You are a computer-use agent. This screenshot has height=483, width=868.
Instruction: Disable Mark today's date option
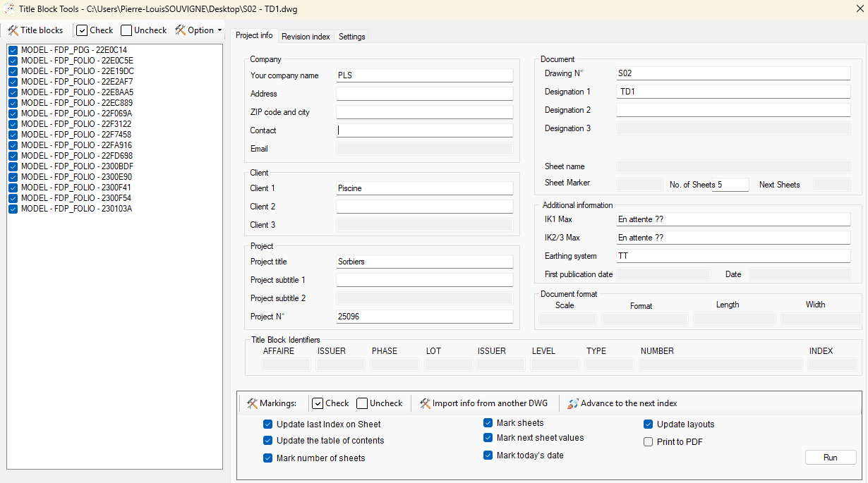click(488, 456)
